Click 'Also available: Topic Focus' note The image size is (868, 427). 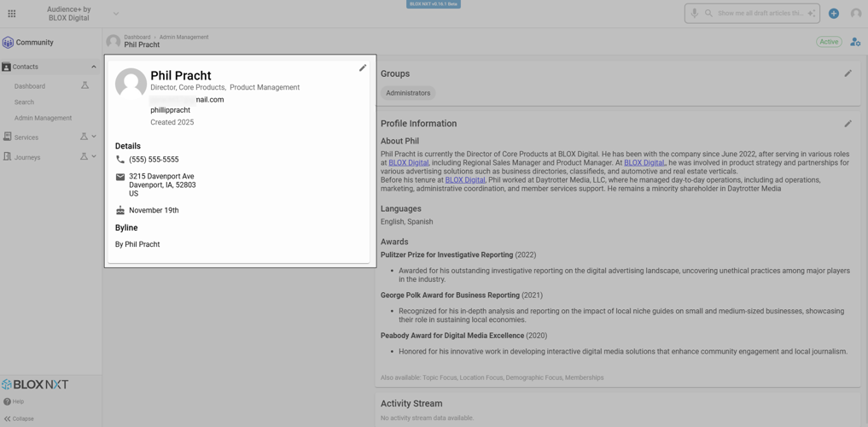click(492, 377)
